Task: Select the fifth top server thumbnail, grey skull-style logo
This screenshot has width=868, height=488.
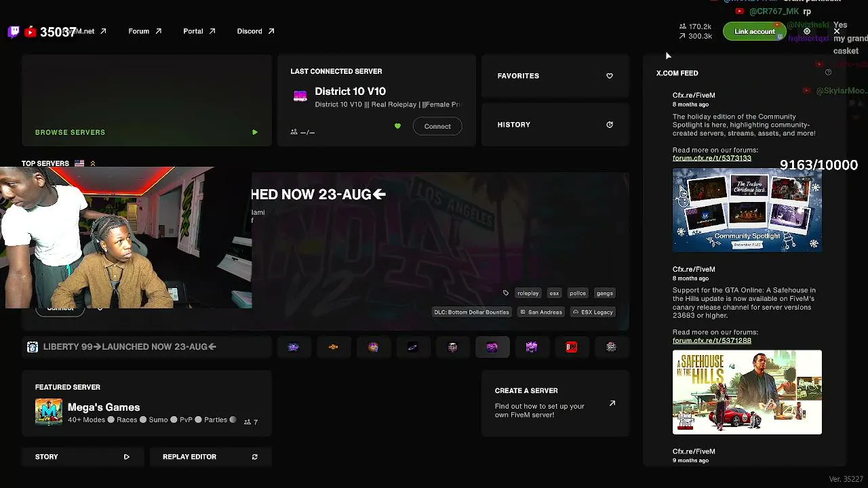Action: (452, 347)
